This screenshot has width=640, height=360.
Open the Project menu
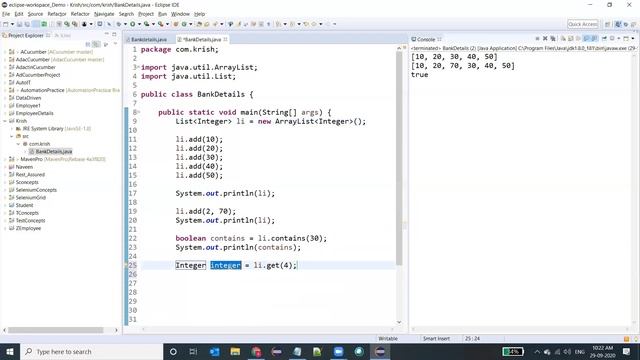146,14
